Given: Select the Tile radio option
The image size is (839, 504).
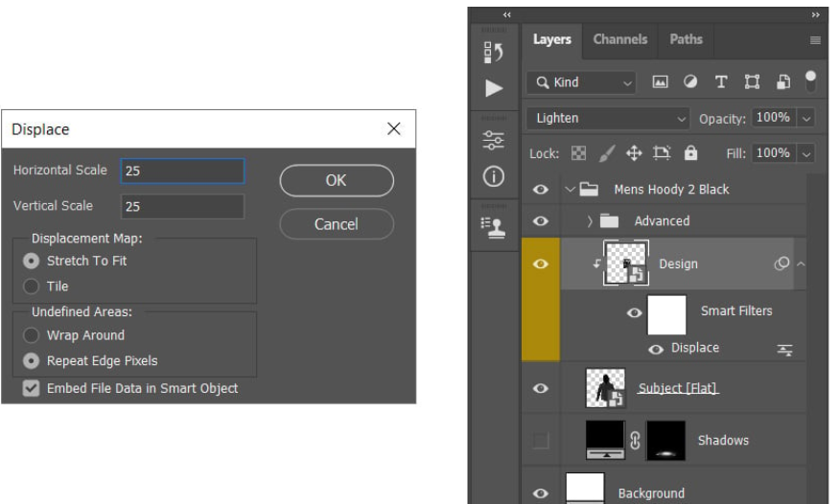Looking at the screenshot, I should [31, 286].
